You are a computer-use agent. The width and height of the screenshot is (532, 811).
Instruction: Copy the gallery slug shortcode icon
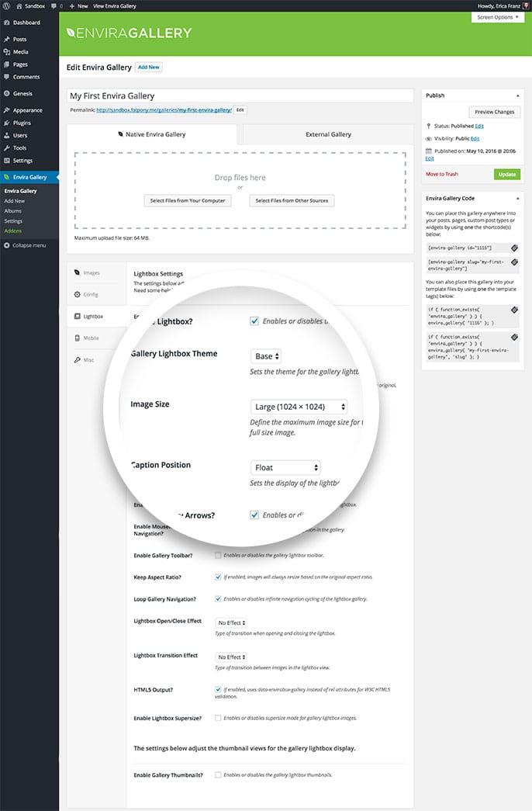click(514, 262)
